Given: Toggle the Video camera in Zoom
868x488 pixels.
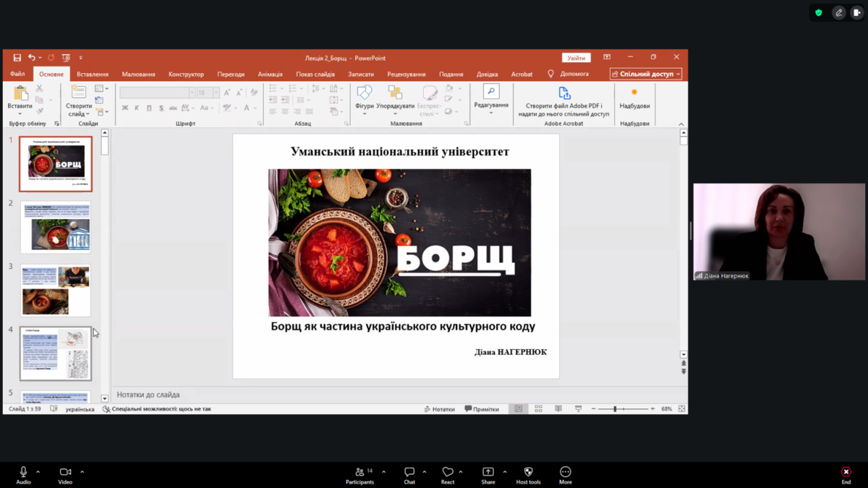Looking at the screenshot, I should [x=65, y=474].
